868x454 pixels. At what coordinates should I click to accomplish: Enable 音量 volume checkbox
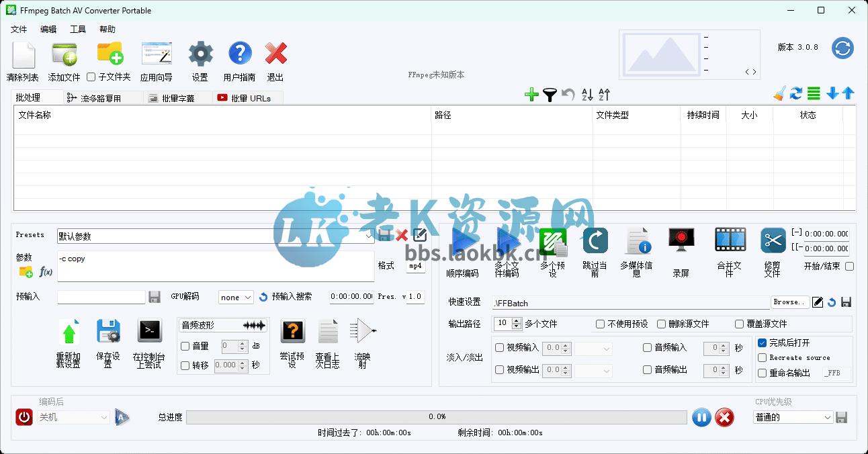point(185,347)
